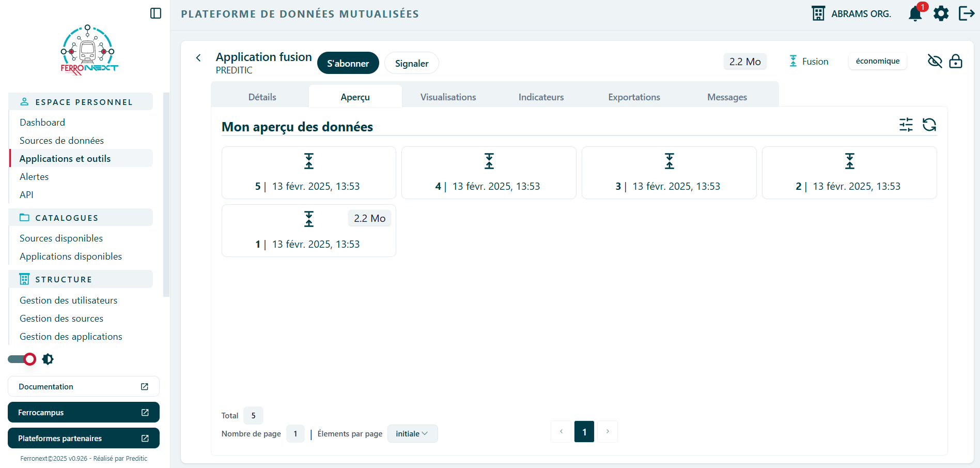The height and width of the screenshot is (468, 980).
Task: Open data version 5 card
Action: click(x=309, y=173)
